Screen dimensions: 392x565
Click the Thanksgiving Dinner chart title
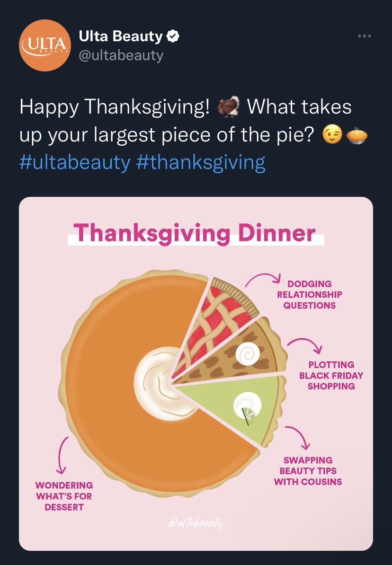(195, 233)
